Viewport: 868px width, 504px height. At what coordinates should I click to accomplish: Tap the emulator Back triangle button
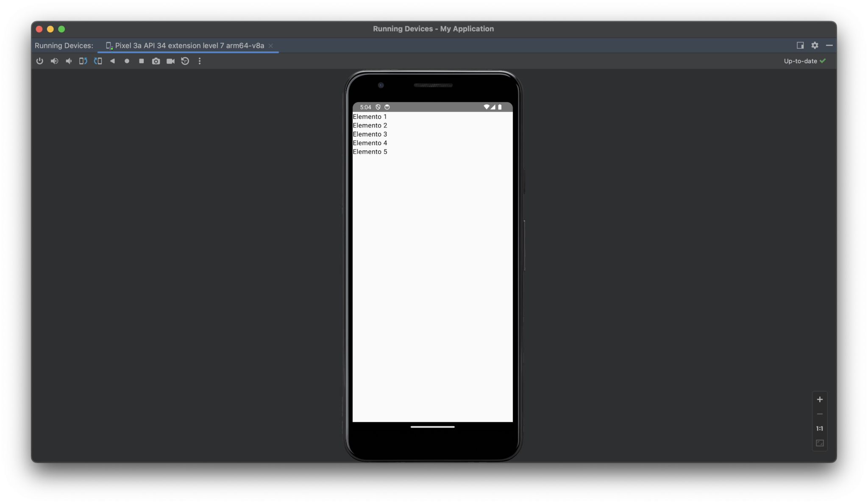pyautogui.click(x=112, y=61)
